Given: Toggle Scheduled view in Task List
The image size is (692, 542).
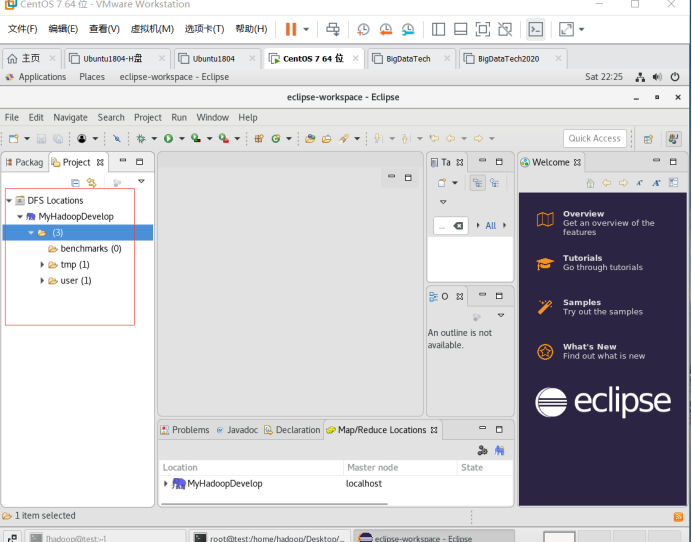Looking at the screenshot, I should (x=495, y=183).
